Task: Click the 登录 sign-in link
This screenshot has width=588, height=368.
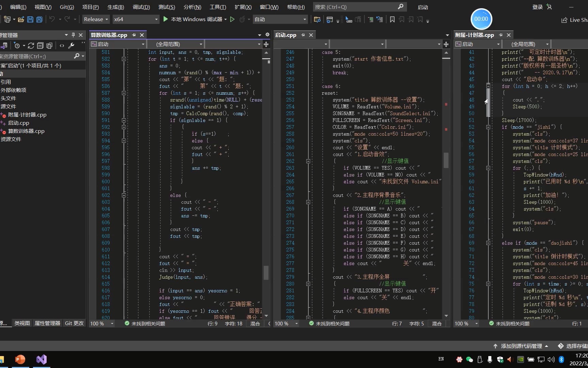Action: click(x=537, y=7)
